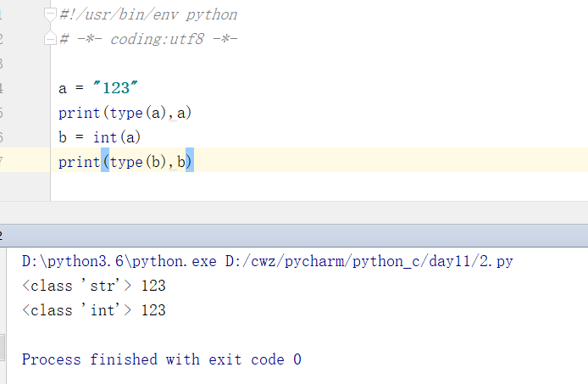Click the #!/usr/bin/env python comment text
The height and width of the screenshot is (384, 588).
[x=148, y=15]
